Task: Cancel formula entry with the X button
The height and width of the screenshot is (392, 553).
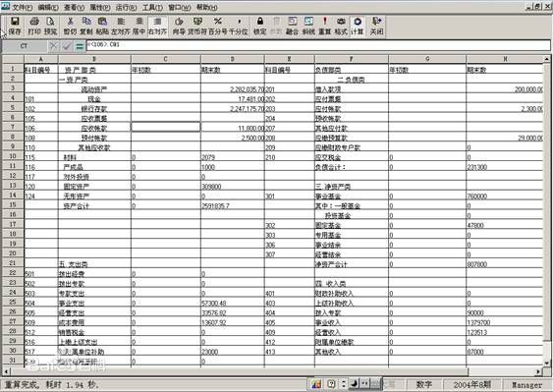Action: (x=53, y=46)
